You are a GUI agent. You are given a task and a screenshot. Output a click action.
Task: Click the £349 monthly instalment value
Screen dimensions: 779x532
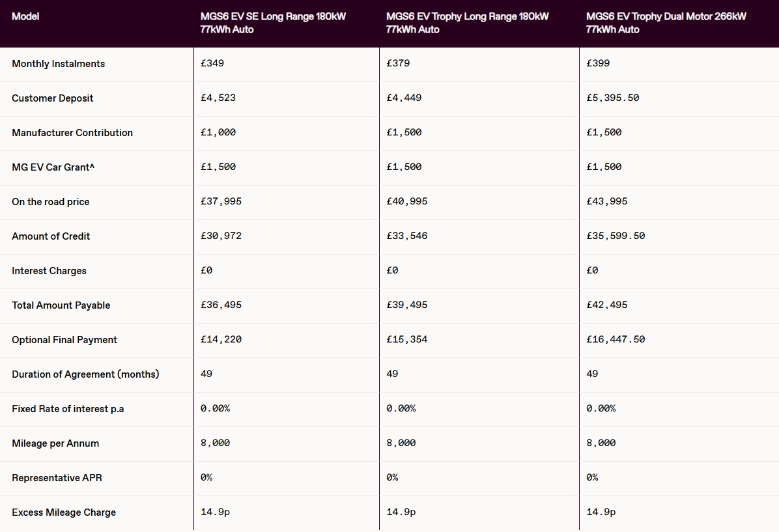tap(212, 63)
